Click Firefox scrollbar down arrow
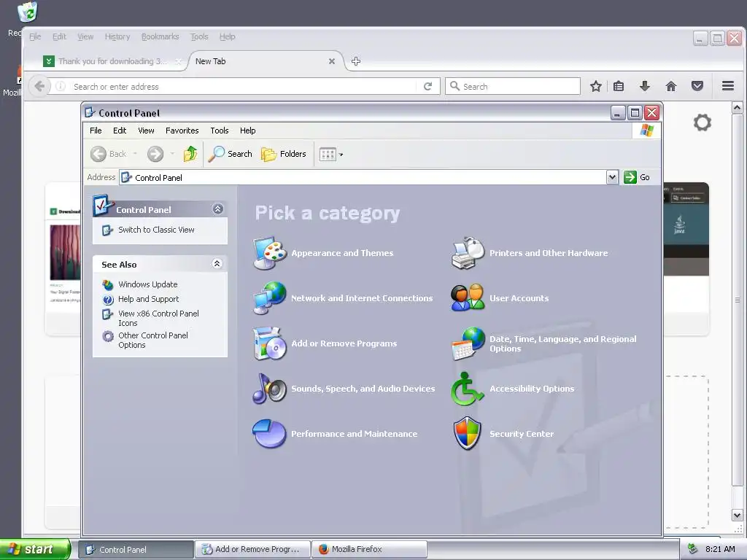The width and height of the screenshot is (747, 560). point(737,516)
